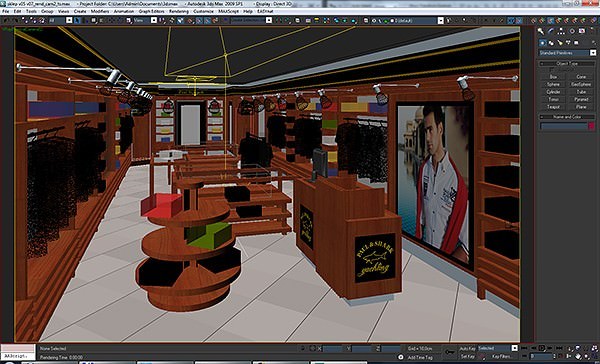Open the Graph Editors menu

click(152, 11)
